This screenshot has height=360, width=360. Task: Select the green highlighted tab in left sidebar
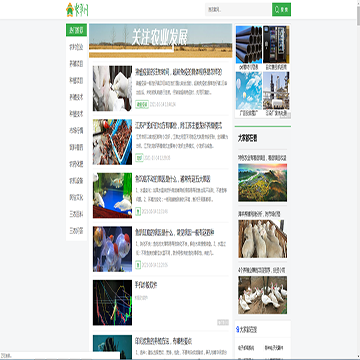point(76,30)
